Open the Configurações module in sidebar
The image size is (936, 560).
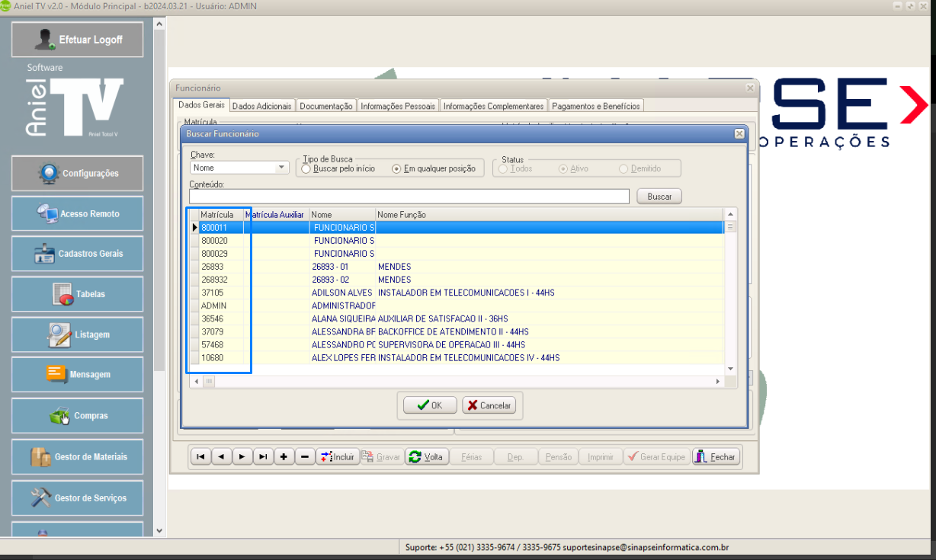pos(77,174)
